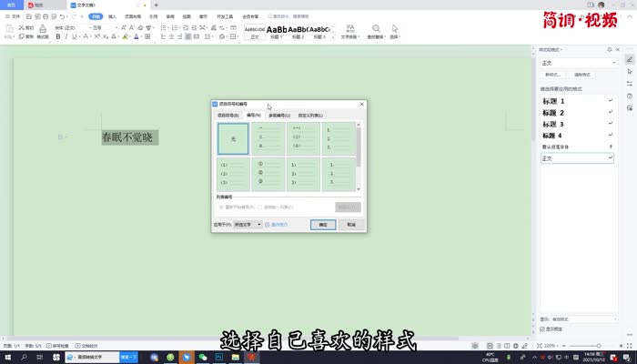Click the 确定 button in the dialog
Viewport: 637px width, 364px height.
(x=321, y=224)
